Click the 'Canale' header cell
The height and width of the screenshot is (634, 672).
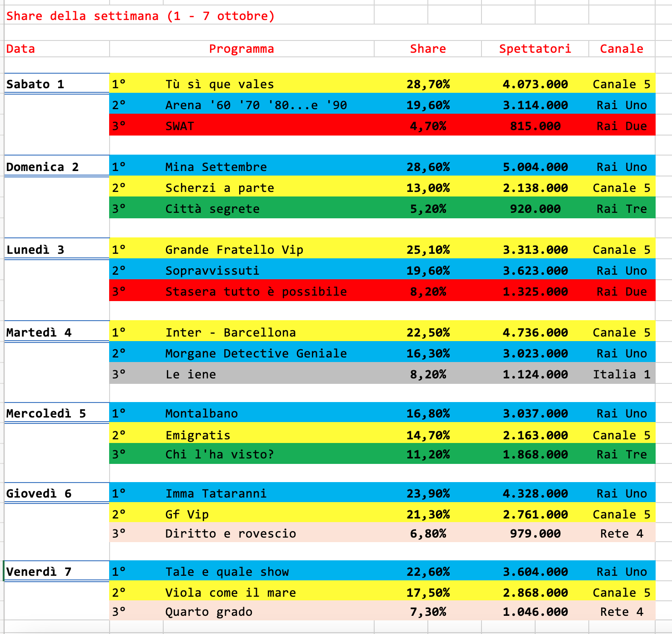(621, 49)
